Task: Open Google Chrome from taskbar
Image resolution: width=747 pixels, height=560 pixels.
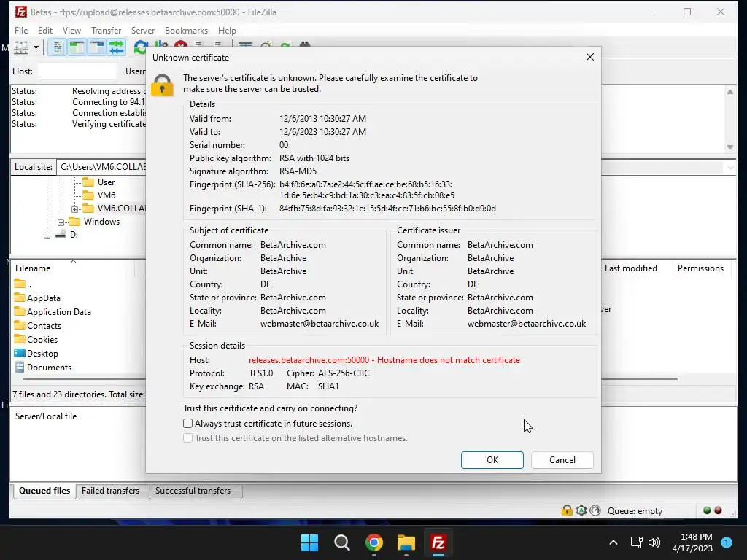Action: click(374, 542)
